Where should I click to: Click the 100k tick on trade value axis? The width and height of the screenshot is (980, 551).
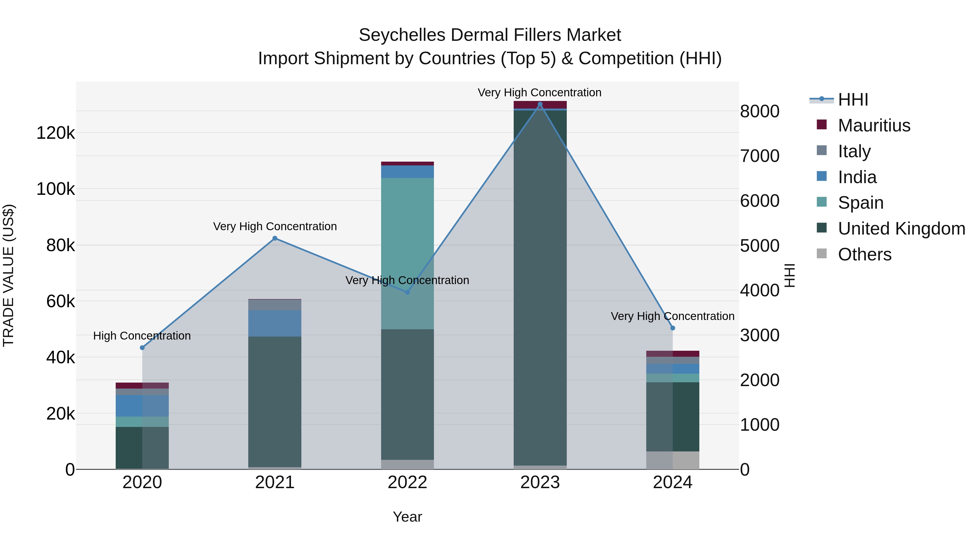tap(56, 189)
